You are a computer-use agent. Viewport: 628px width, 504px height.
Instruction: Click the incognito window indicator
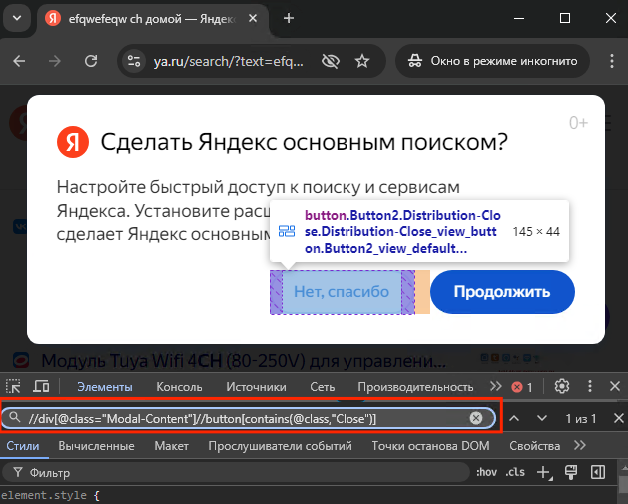(x=492, y=61)
